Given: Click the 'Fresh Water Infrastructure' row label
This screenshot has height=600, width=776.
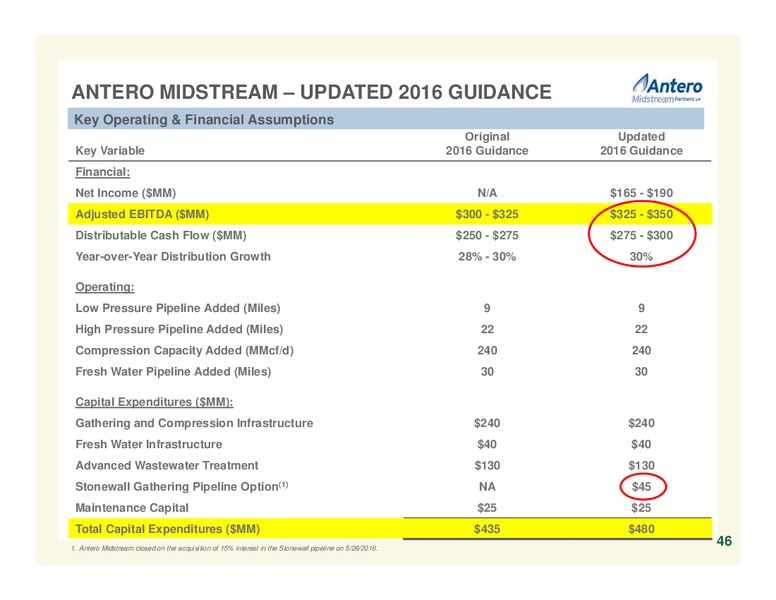Looking at the screenshot, I should 148,445.
